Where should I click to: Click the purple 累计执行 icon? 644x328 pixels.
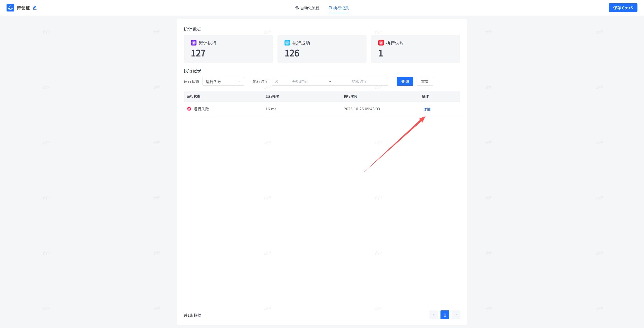tap(193, 43)
